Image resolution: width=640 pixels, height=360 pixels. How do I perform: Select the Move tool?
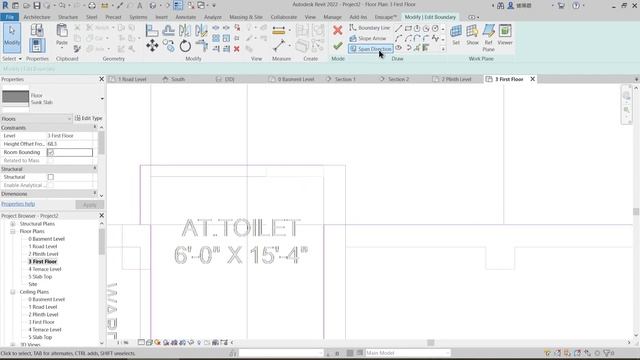[x=152, y=46]
